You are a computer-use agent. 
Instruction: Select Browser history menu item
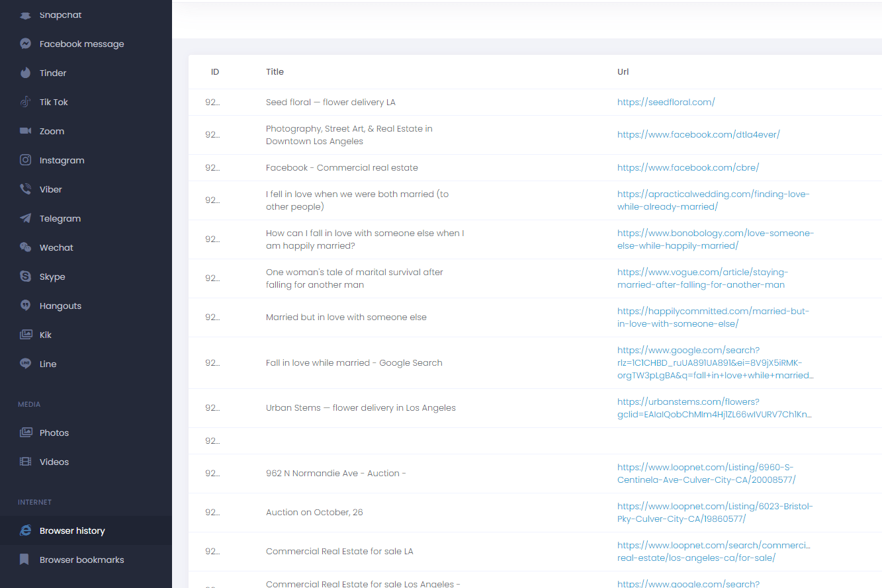click(x=72, y=530)
